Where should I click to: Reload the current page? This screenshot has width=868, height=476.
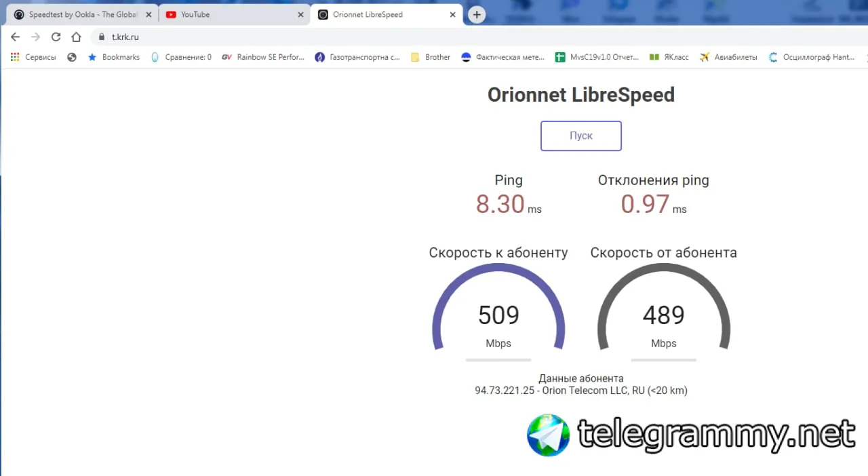[56, 37]
